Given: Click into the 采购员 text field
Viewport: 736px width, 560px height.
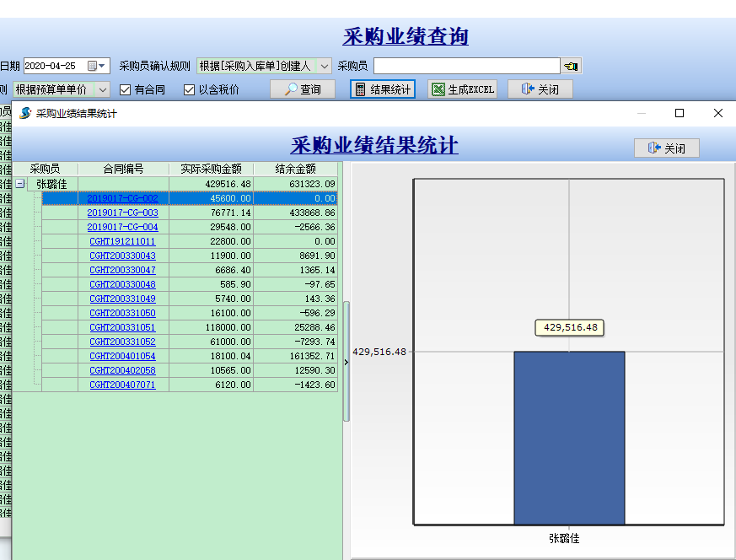Looking at the screenshot, I should click(466, 66).
